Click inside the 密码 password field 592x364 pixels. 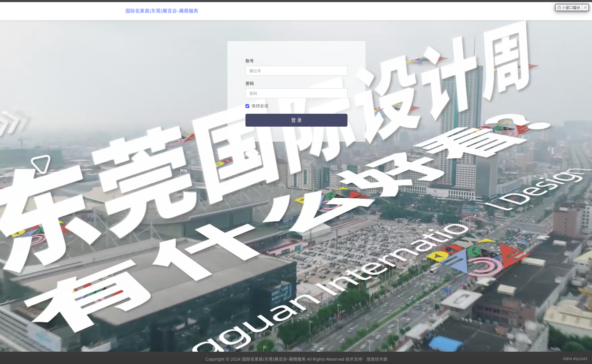coord(296,93)
